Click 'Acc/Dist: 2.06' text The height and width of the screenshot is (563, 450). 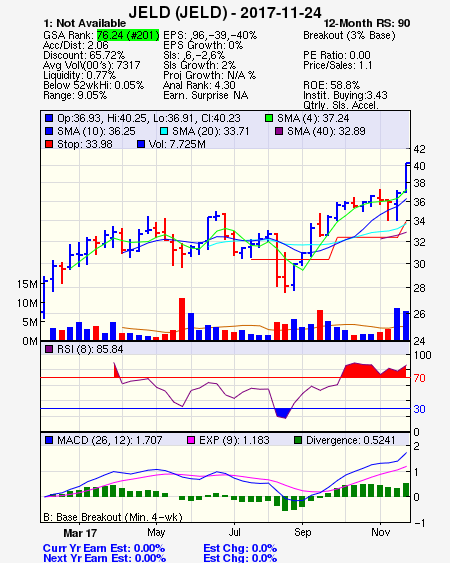click(x=76, y=45)
